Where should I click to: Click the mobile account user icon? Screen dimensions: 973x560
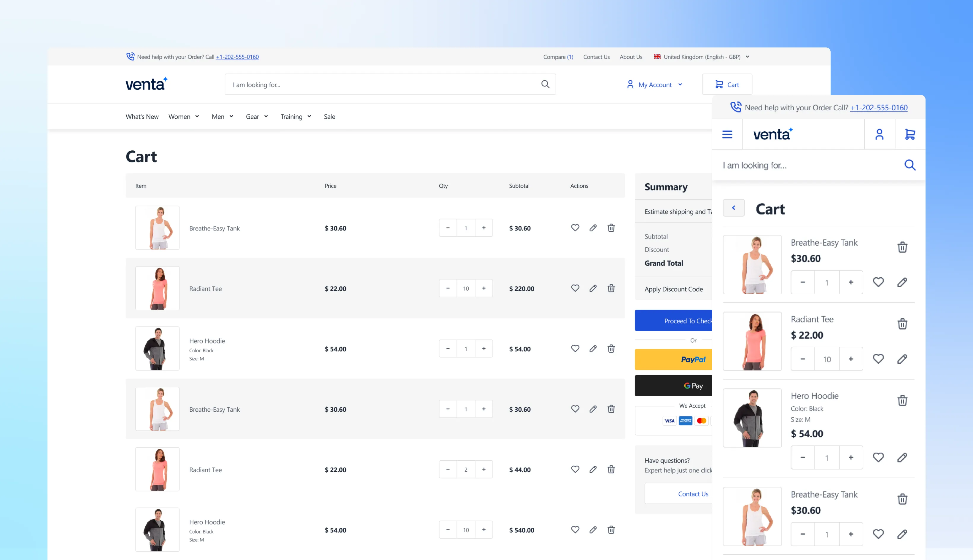tap(879, 134)
